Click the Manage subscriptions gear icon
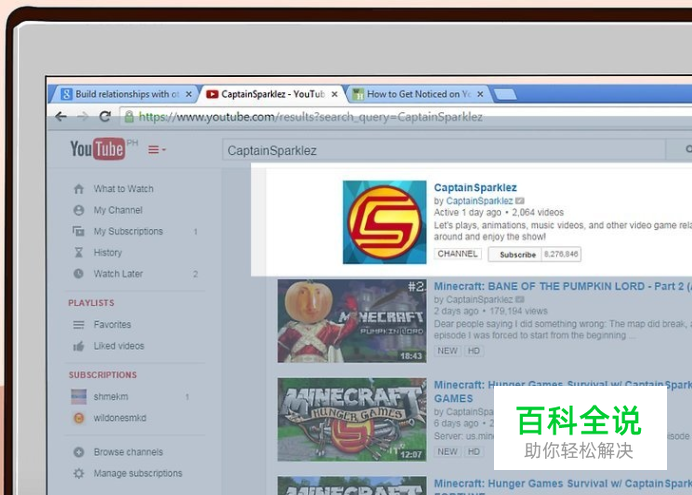 [x=79, y=473]
